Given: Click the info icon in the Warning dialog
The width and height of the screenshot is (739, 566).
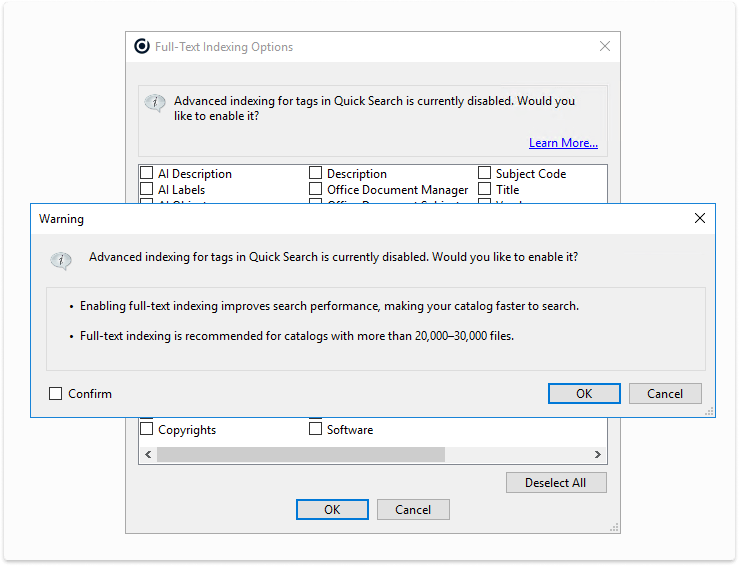Looking at the screenshot, I should (61, 260).
